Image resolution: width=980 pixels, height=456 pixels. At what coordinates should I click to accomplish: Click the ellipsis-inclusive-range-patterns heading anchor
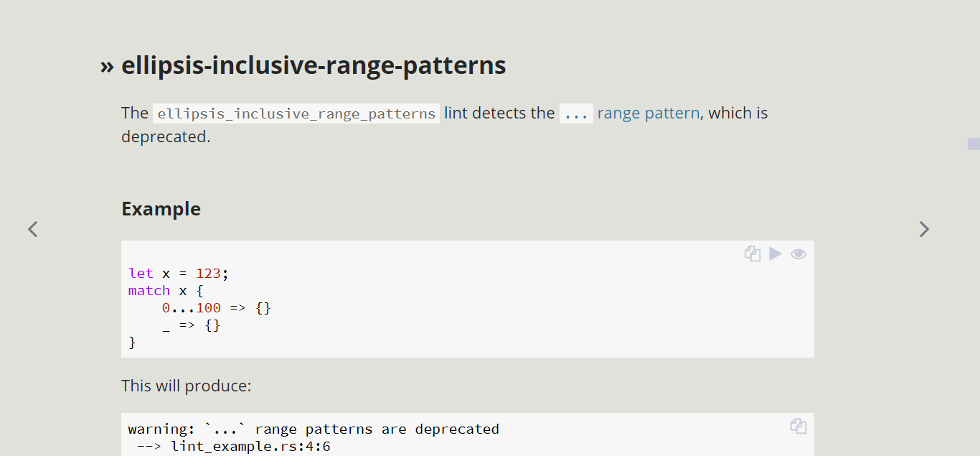pyautogui.click(x=314, y=65)
